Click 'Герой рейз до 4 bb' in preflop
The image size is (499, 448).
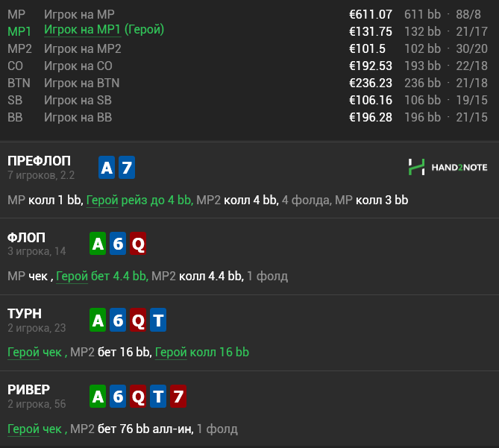pyautogui.click(x=139, y=200)
